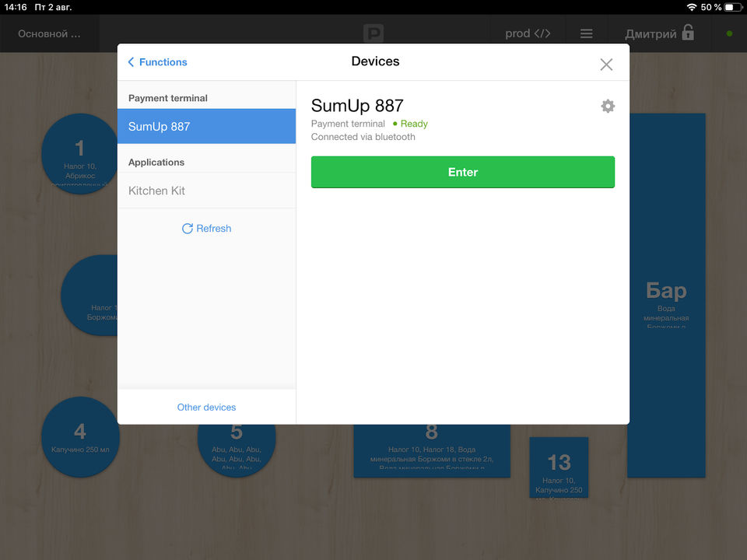Click 'Connected via bluetooth' text

[363, 137]
